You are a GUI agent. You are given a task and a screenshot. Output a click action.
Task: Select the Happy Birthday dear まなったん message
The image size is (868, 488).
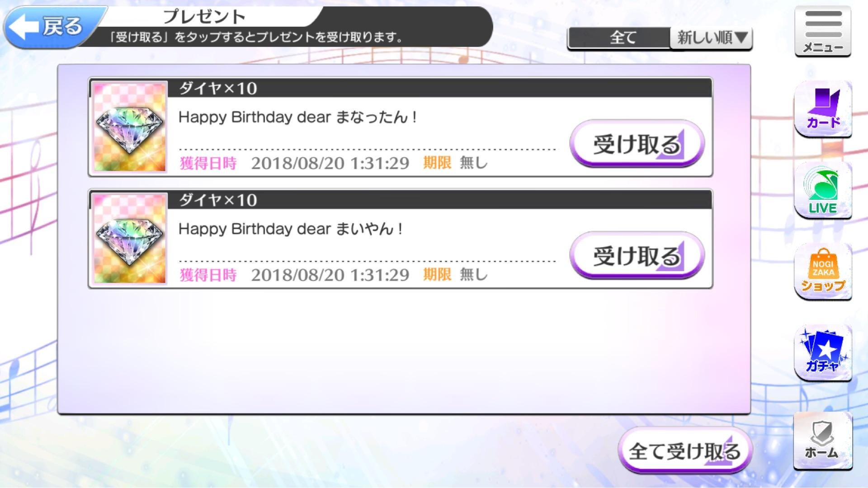[x=297, y=117]
